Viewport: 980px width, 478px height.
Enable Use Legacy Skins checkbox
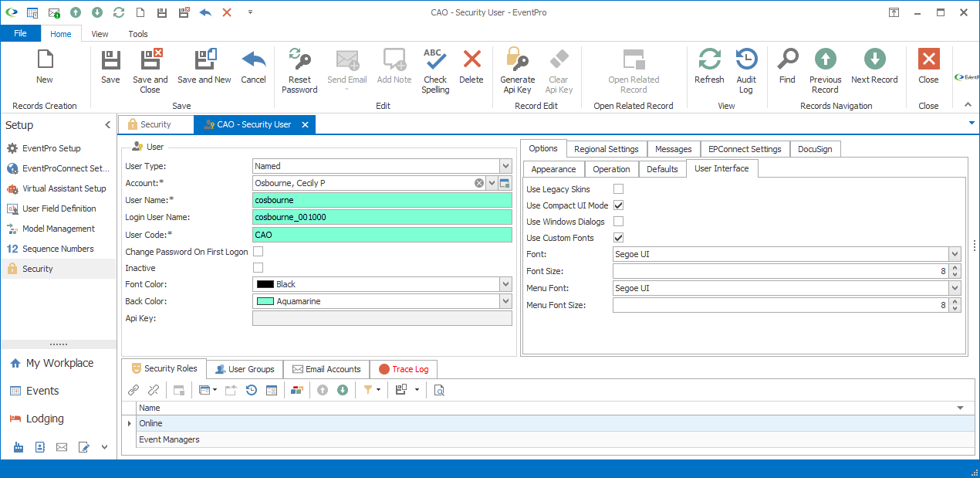point(618,189)
